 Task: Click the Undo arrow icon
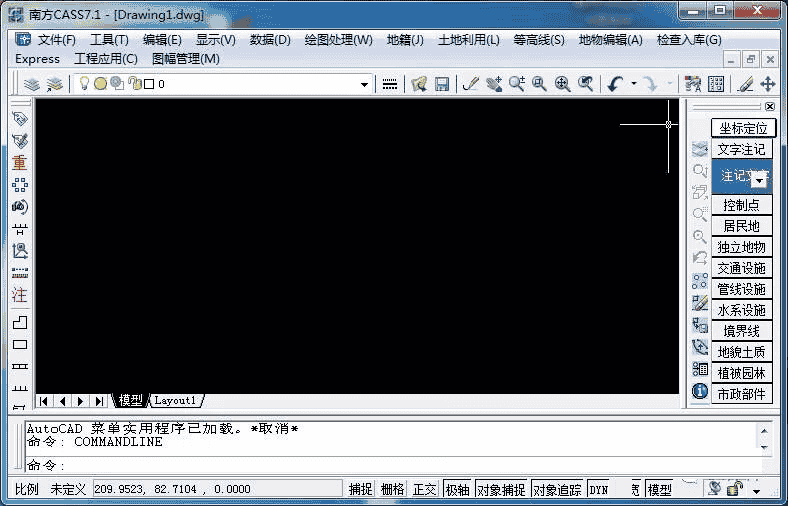pyautogui.click(x=615, y=85)
